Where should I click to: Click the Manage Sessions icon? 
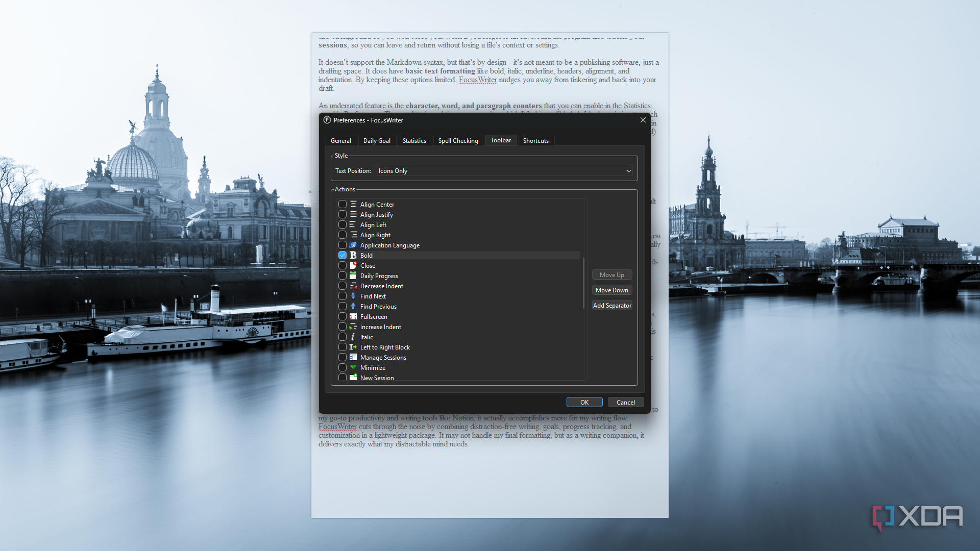(x=353, y=357)
